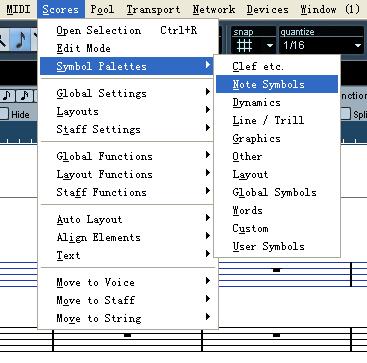Close the open Scores menu

[61, 9]
